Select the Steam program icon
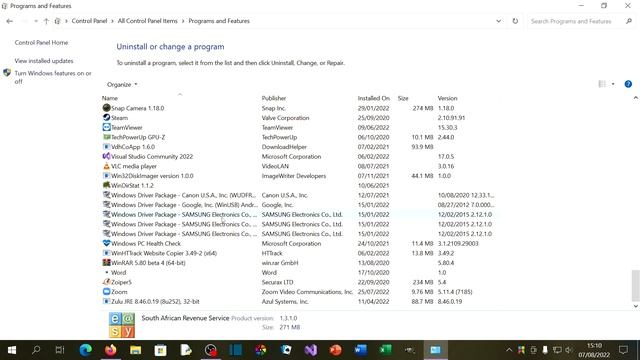 tap(107, 118)
